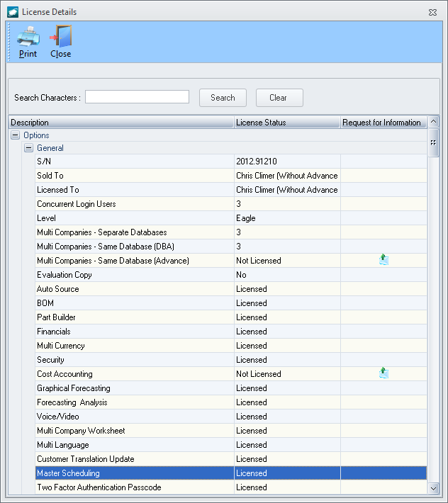
Task: Select the Concurrent Login Users row
Action: (231, 204)
